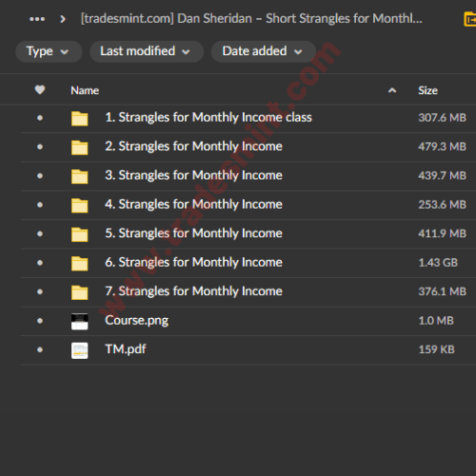Image resolution: width=476 pixels, height=476 pixels.
Task: Click the favorite dot for folder 4
Action: pos(40,205)
